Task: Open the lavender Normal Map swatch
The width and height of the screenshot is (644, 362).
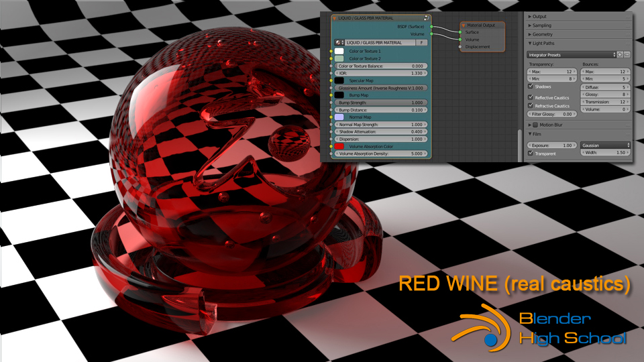Action: pos(339,117)
